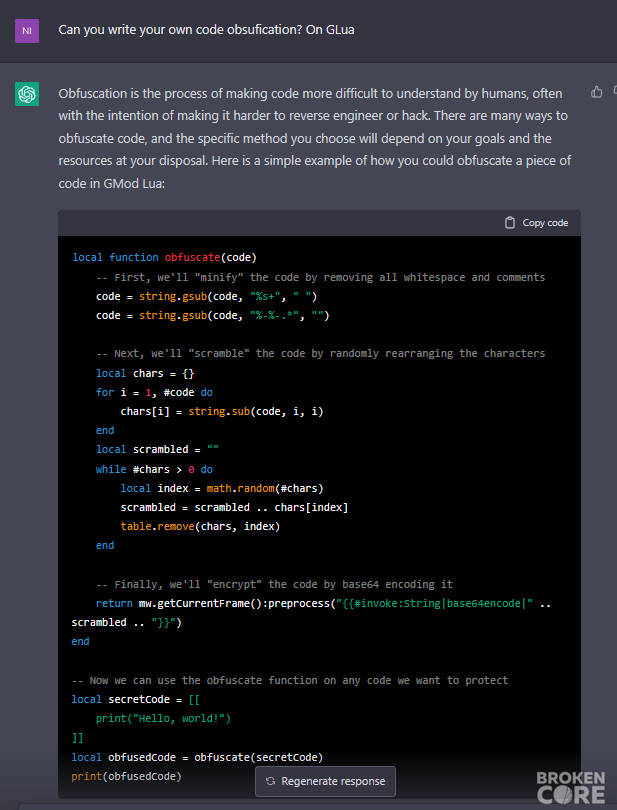
Task: Click the line 'print(obfusedCode)'
Action: (127, 776)
